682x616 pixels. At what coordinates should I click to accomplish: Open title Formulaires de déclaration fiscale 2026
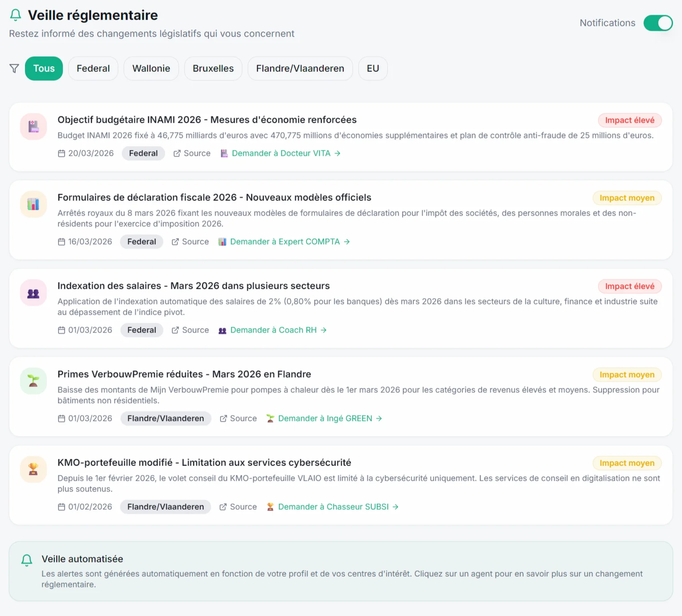214,197
